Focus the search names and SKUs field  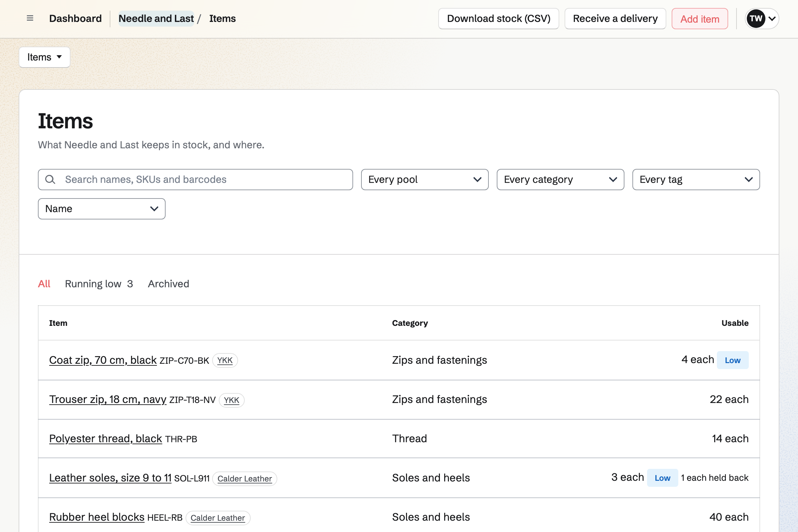196,180
